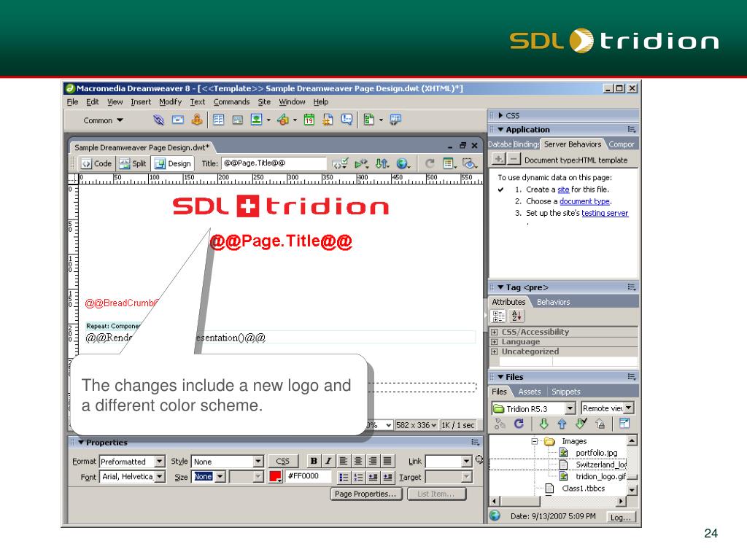Switch to the Snippets tab
This screenshot has width=747, height=560.
566,392
